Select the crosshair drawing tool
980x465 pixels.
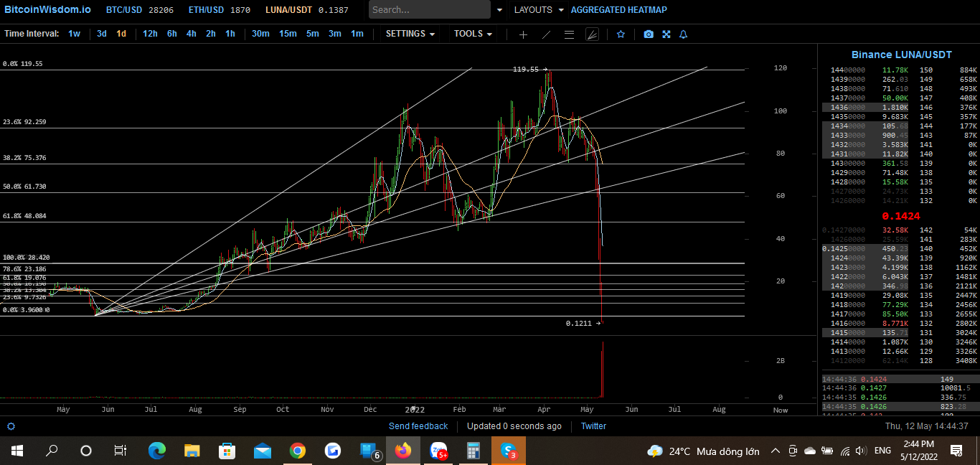(523, 34)
